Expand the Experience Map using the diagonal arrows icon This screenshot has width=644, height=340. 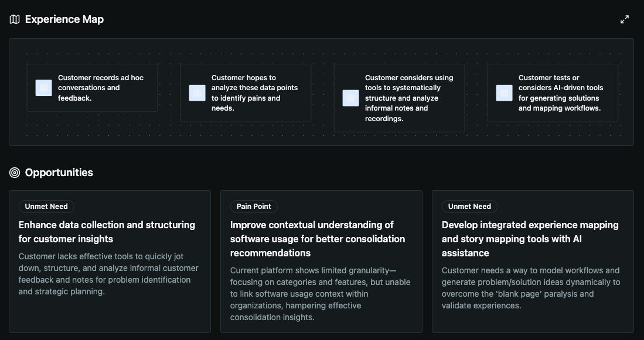pos(625,19)
